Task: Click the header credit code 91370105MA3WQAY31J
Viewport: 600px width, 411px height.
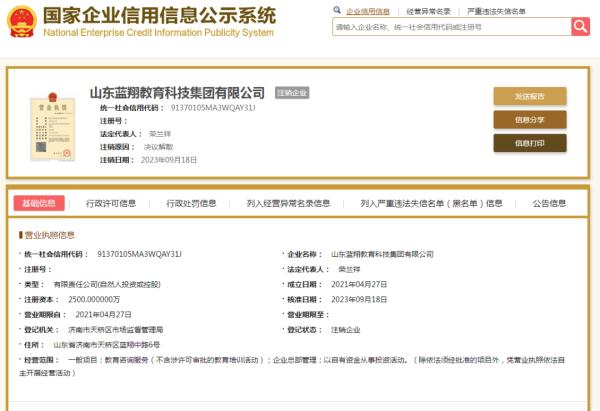Action: (x=213, y=108)
